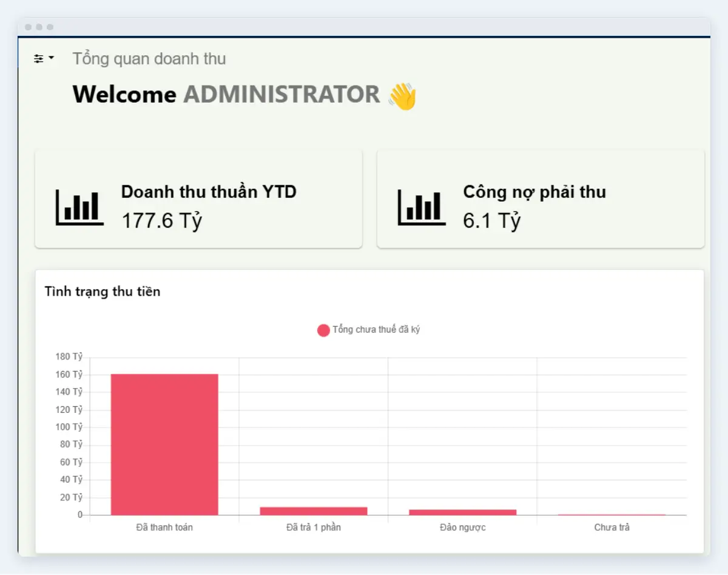Open the filter settings dropdown icon
The image size is (728, 575).
44,58
